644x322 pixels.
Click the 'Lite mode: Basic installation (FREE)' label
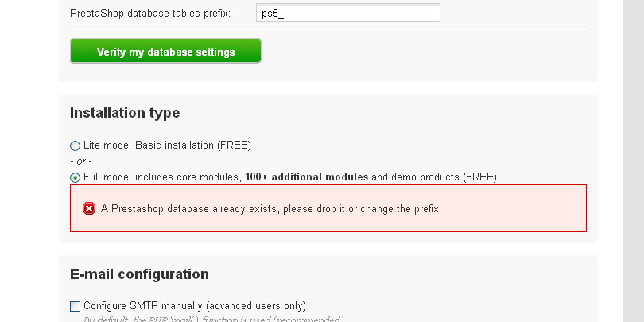click(167, 145)
